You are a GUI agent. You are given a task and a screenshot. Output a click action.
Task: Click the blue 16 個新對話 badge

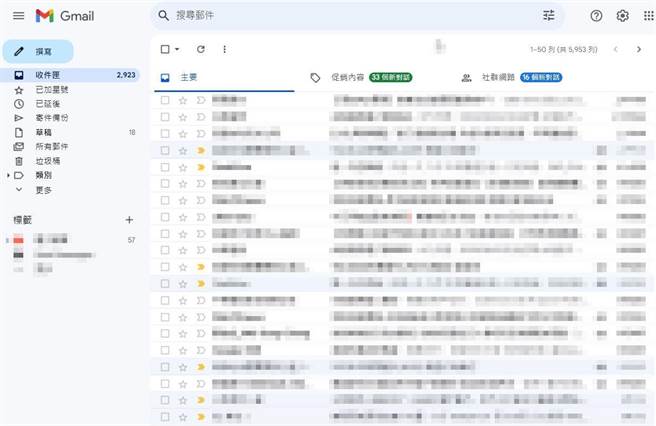(x=541, y=77)
